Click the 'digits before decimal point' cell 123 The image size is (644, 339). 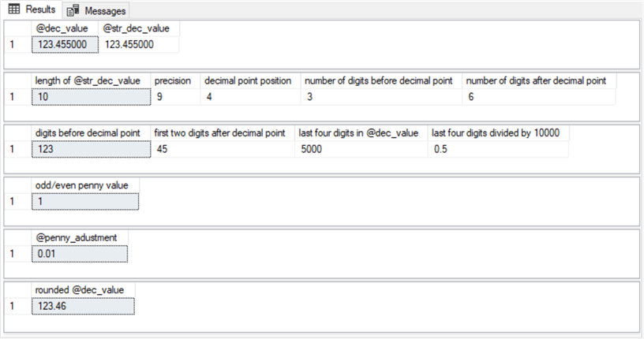click(x=91, y=148)
